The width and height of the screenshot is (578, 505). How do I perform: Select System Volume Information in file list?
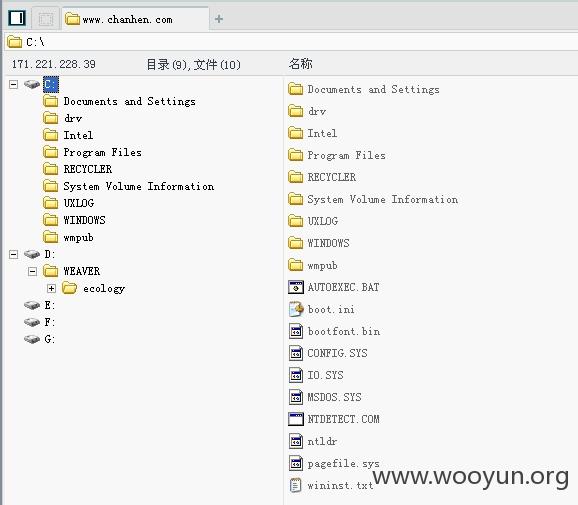383,199
